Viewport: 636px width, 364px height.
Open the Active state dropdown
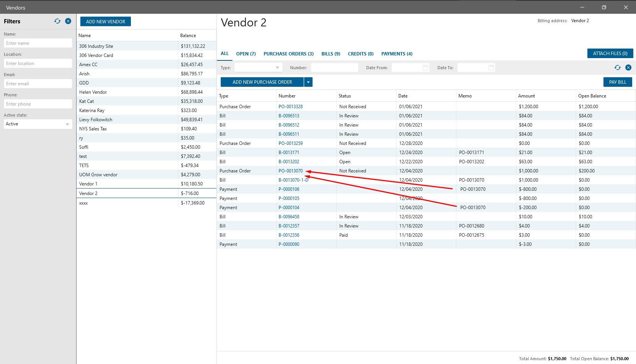coord(38,124)
